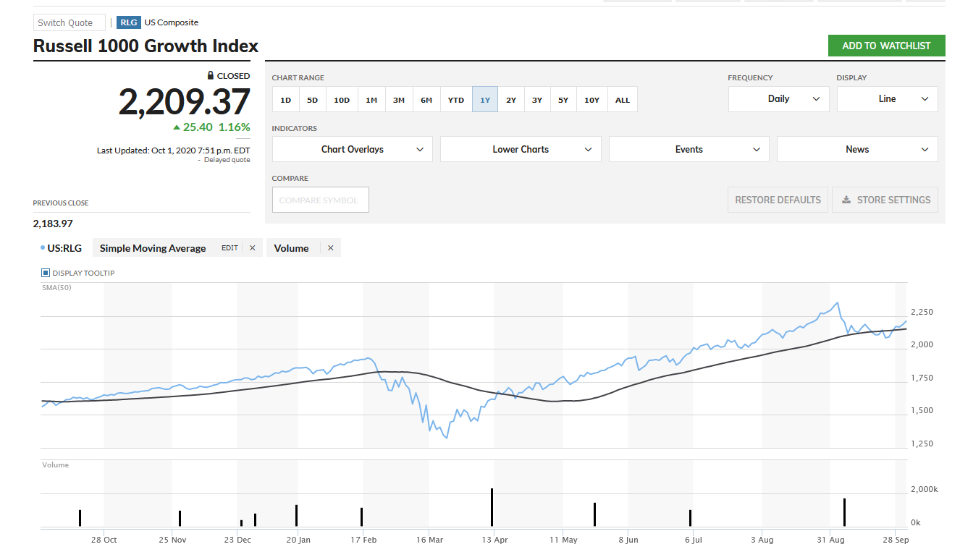
Task: Click the Add to Watchlist button
Action: coord(886,46)
